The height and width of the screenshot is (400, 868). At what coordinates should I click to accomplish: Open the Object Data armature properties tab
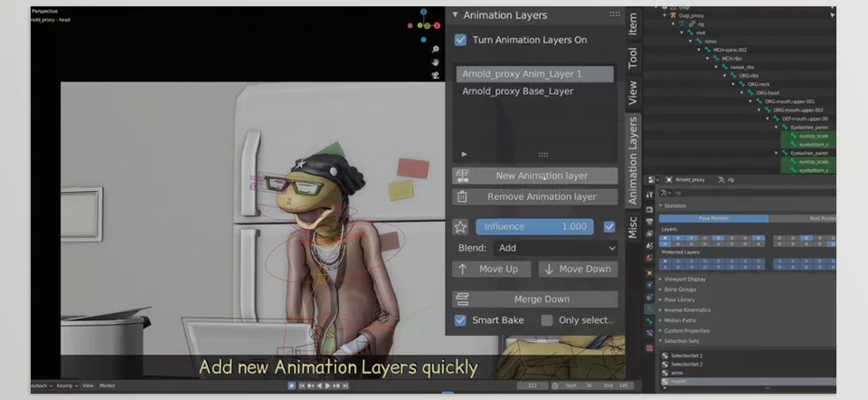click(649, 310)
